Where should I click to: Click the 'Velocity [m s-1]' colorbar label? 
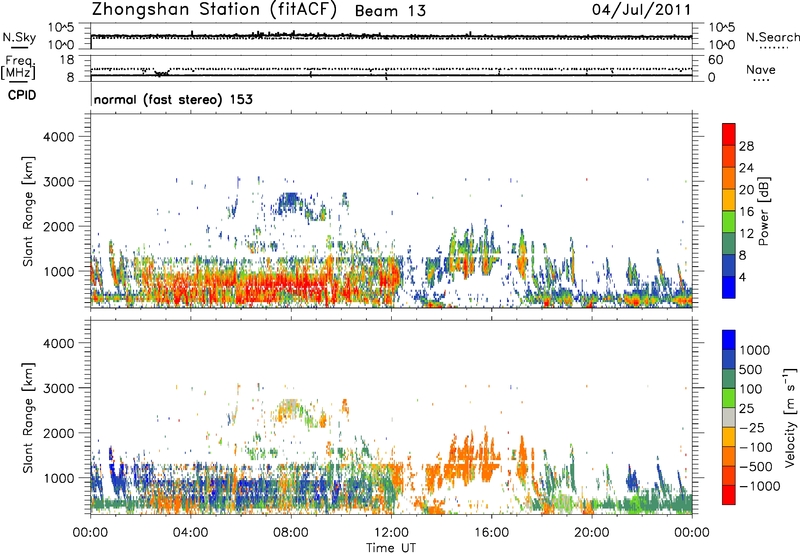pos(790,417)
